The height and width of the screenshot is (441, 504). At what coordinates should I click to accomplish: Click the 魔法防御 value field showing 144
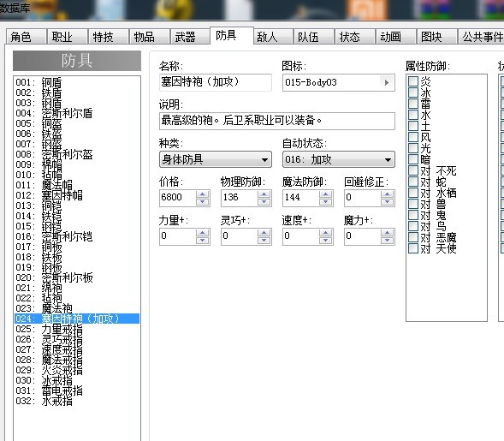[x=301, y=198]
